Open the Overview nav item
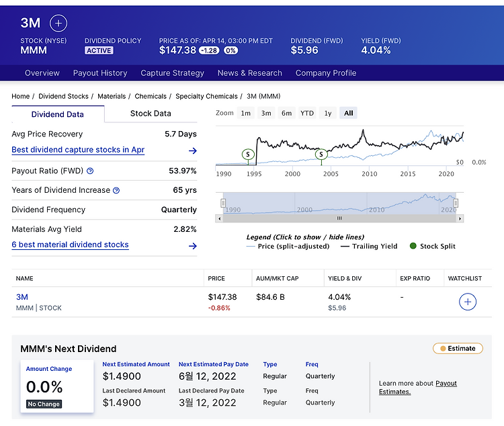The width and height of the screenshot is (504, 426). click(x=42, y=73)
